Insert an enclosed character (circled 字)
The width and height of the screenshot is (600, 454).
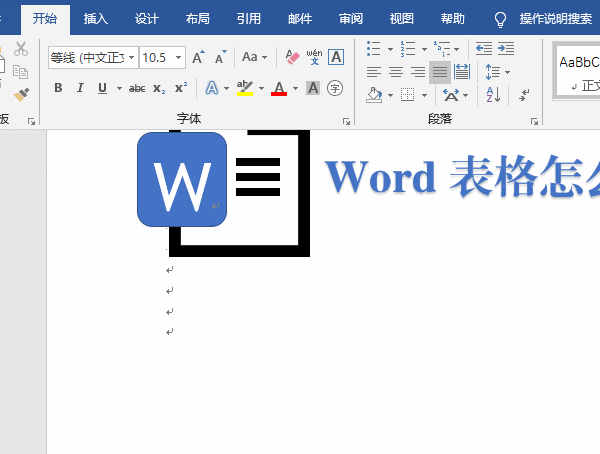point(335,88)
